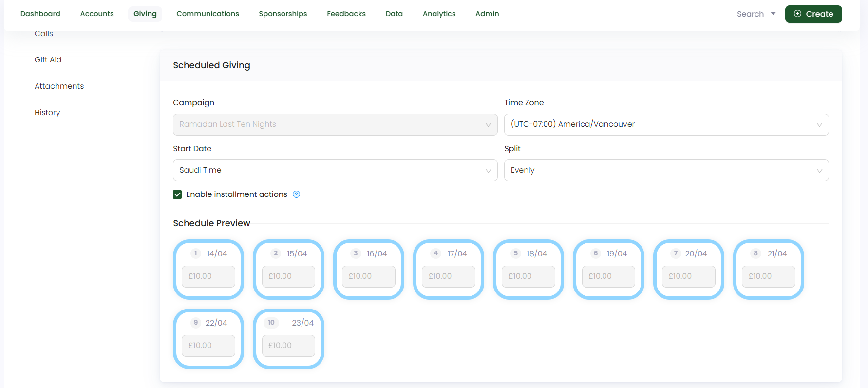Click amount field for 15/04 installment
Image resolution: width=868 pixels, height=388 pixels.
[x=288, y=276]
